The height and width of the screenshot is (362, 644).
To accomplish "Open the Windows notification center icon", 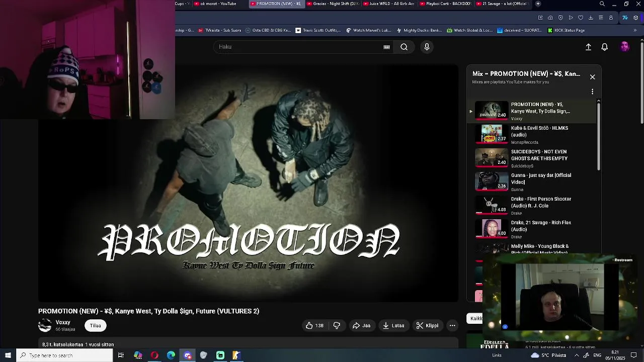I will (633, 355).
